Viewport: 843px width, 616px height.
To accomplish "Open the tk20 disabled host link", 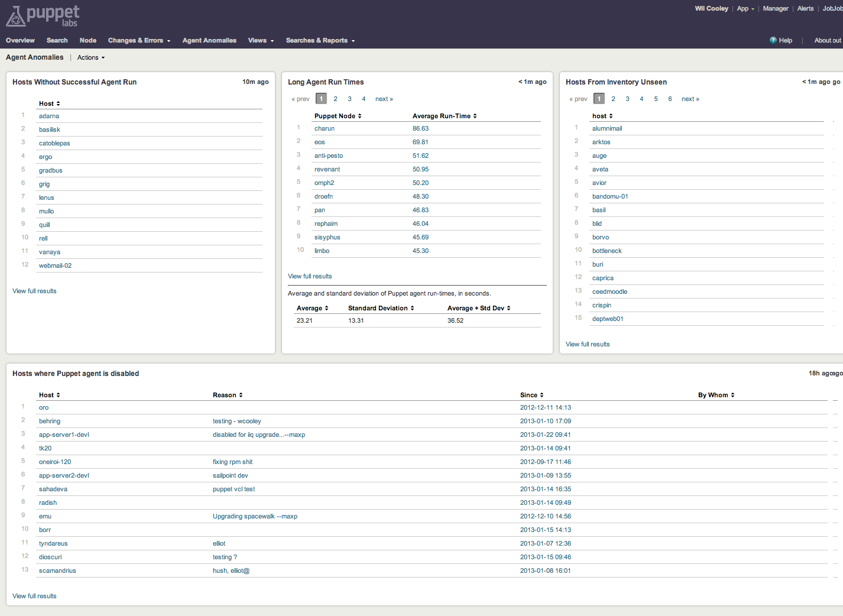I will [45, 448].
